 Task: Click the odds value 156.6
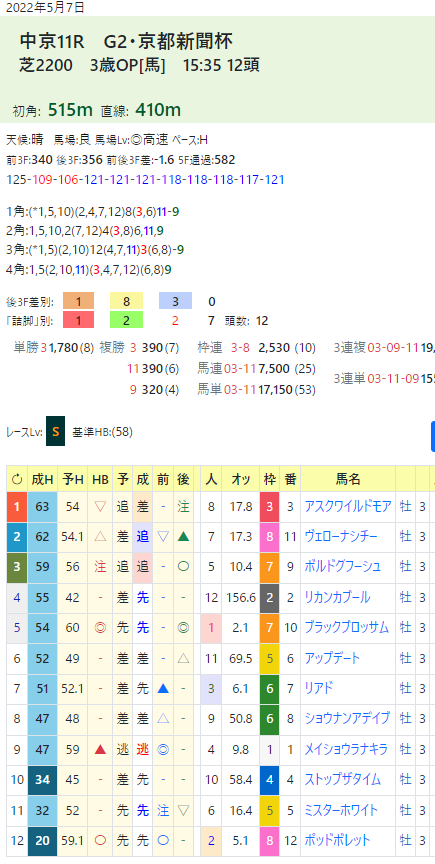pyautogui.click(x=241, y=597)
